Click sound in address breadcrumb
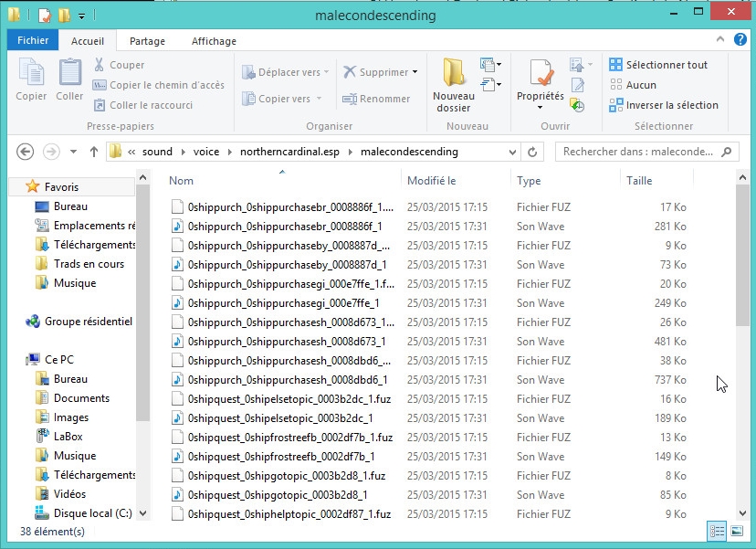 [157, 152]
